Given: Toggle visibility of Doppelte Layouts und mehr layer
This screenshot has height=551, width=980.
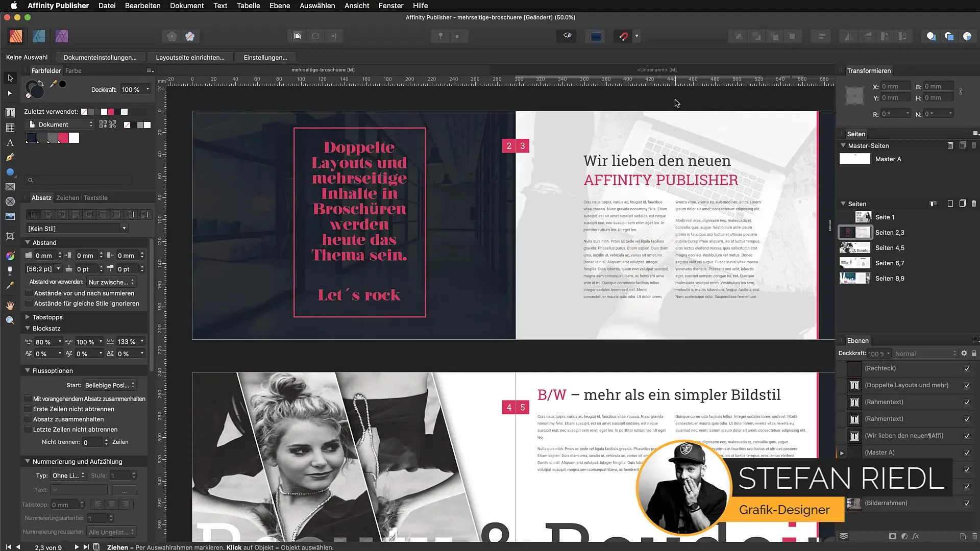Looking at the screenshot, I should click(967, 385).
